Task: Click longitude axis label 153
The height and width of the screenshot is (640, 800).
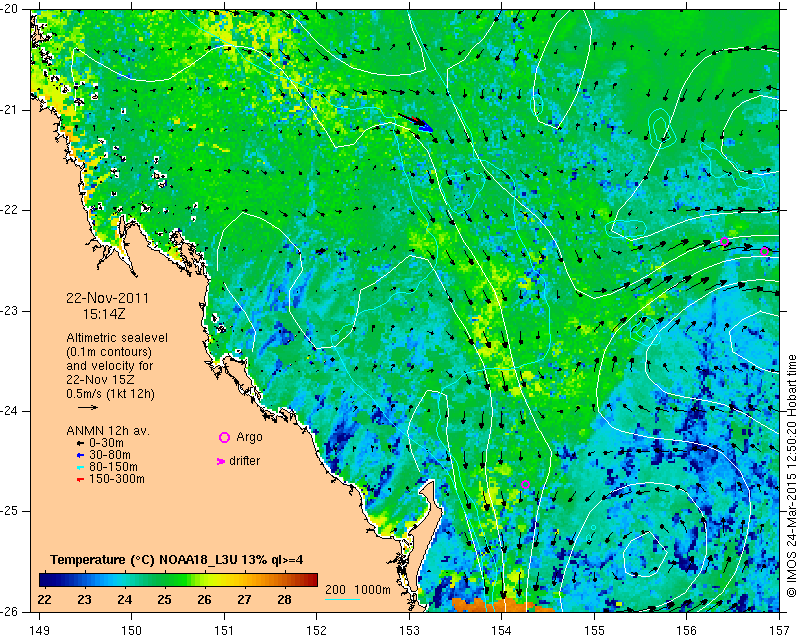Action: pyautogui.click(x=410, y=631)
